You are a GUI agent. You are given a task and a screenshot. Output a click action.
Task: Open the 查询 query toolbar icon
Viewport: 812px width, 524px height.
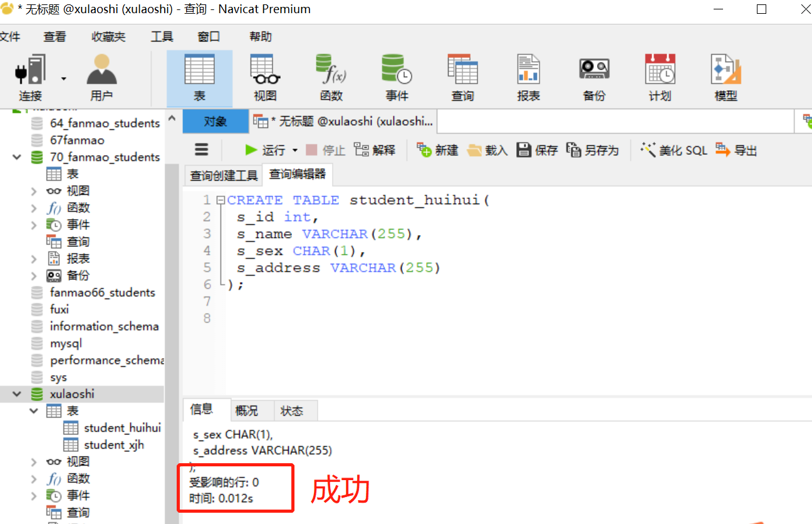pos(463,78)
